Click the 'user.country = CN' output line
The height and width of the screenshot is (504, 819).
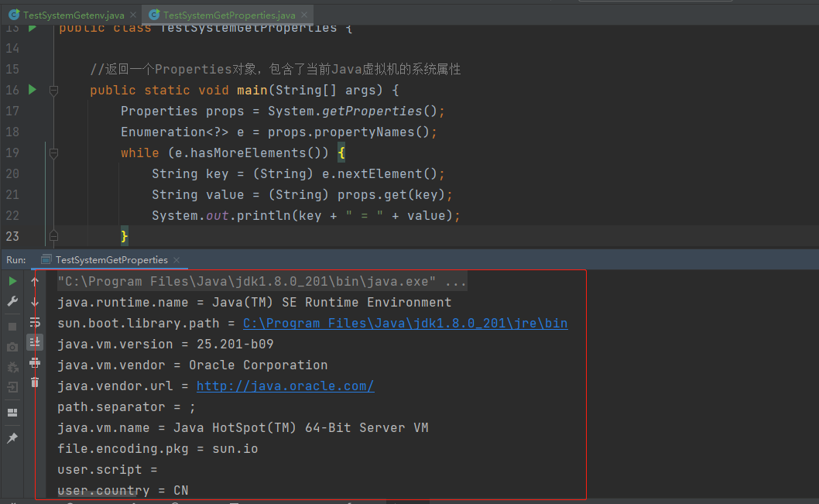point(123,490)
